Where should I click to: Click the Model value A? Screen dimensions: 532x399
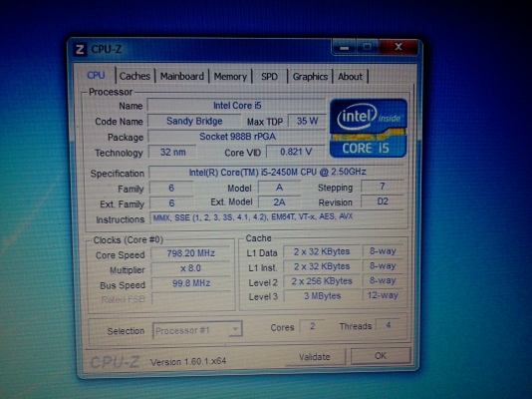tap(279, 188)
